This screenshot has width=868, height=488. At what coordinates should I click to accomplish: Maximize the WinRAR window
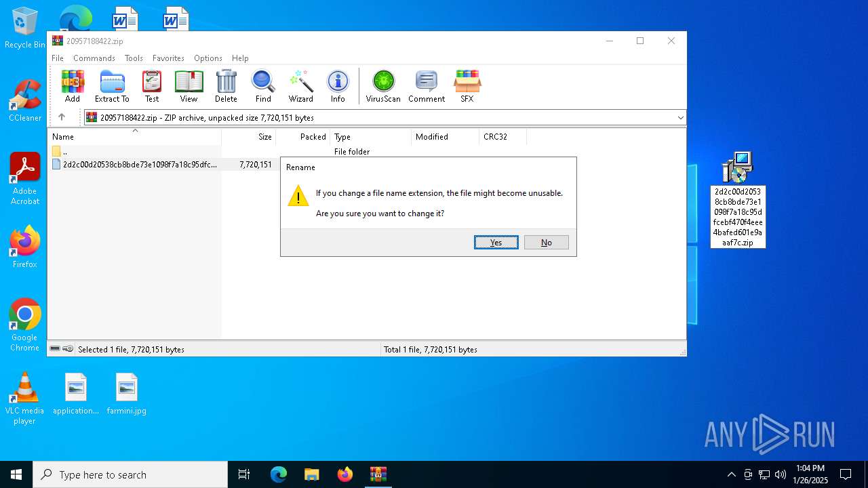tap(640, 41)
